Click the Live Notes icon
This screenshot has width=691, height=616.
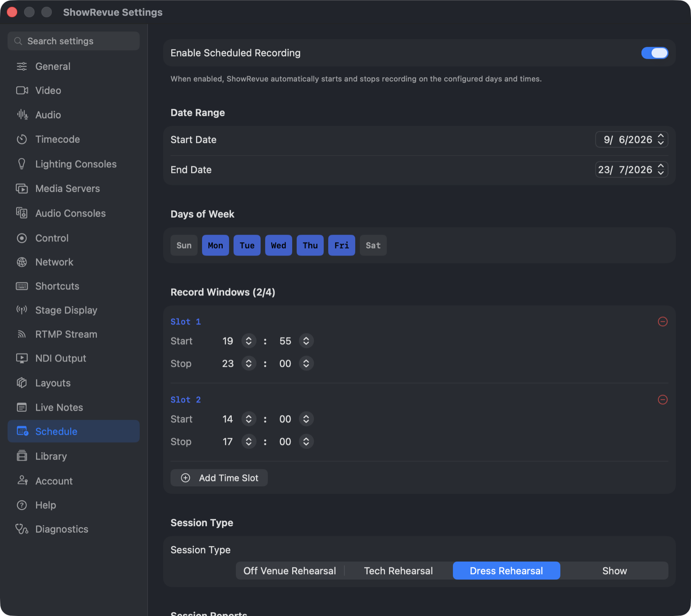pyautogui.click(x=22, y=407)
